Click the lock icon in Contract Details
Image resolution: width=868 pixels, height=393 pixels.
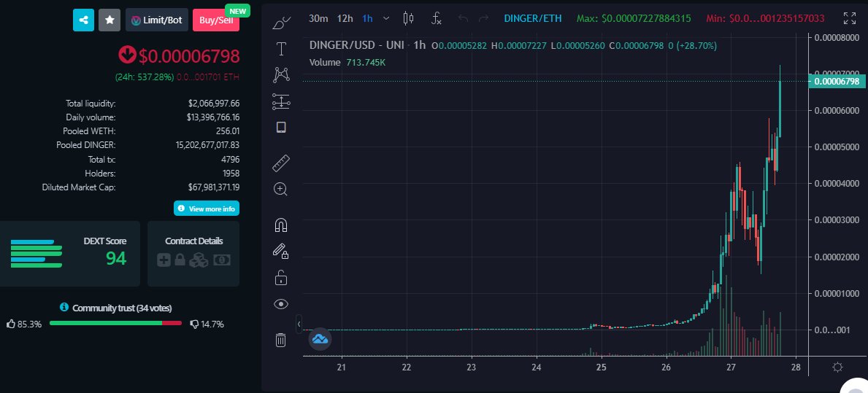[180, 260]
